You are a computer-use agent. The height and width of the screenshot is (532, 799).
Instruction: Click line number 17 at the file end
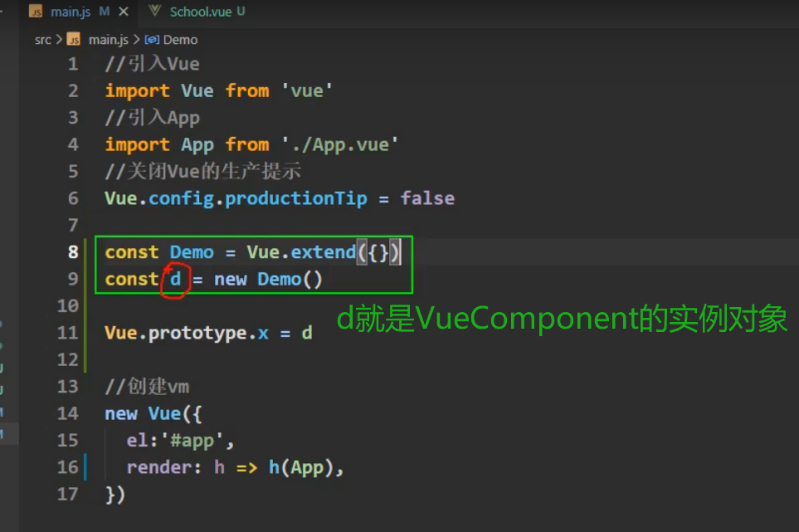click(x=67, y=494)
